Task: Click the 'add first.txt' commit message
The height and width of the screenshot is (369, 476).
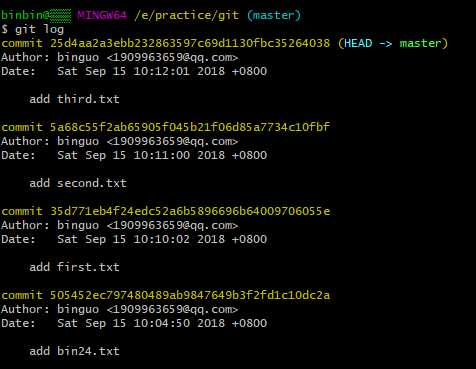Action: click(74, 267)
